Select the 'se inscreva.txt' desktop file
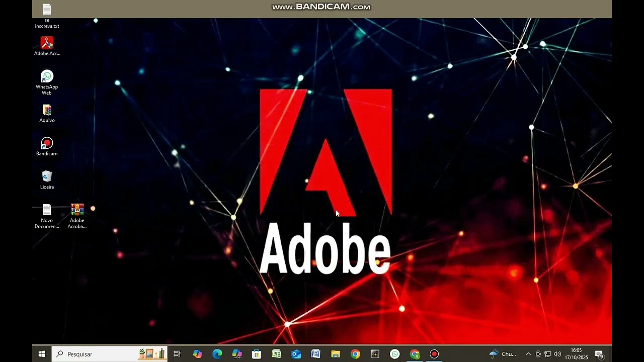The width and height of the screenshot is (644, 362). (x=47, y=16)
